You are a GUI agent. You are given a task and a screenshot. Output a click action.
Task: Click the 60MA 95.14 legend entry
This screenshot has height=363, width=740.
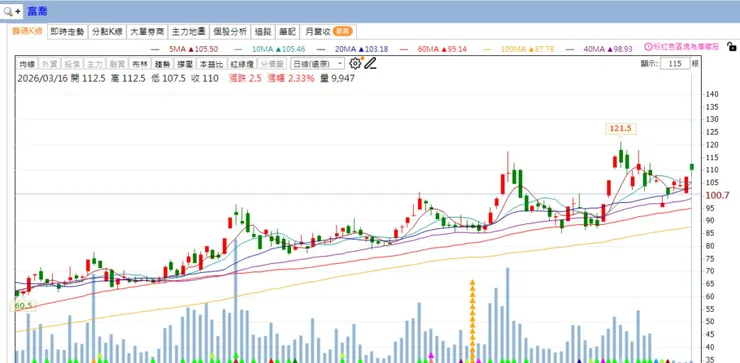[443, 49]
